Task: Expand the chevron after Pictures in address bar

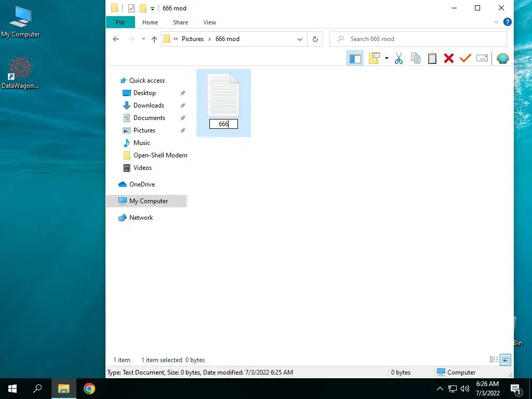Action: pos(209,39)
